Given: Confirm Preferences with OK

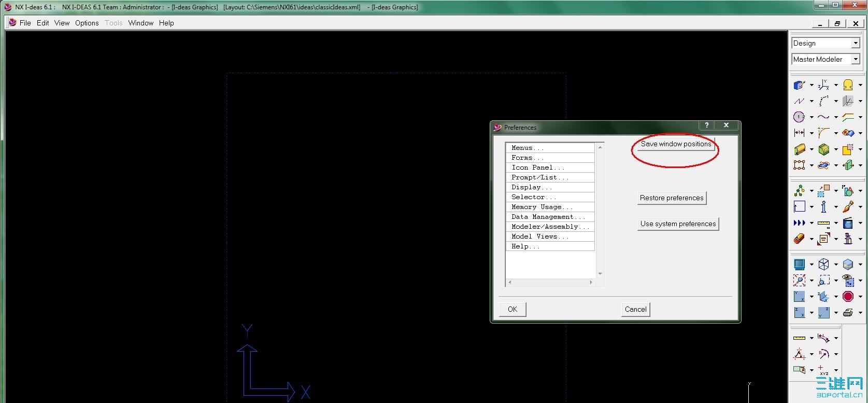Looking at the screenshot, I should pos(513,309).
